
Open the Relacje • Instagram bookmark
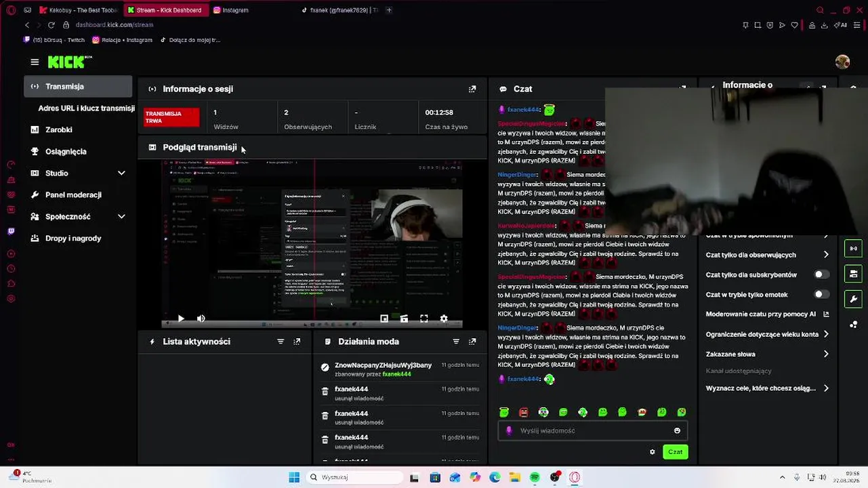point(123,40)
